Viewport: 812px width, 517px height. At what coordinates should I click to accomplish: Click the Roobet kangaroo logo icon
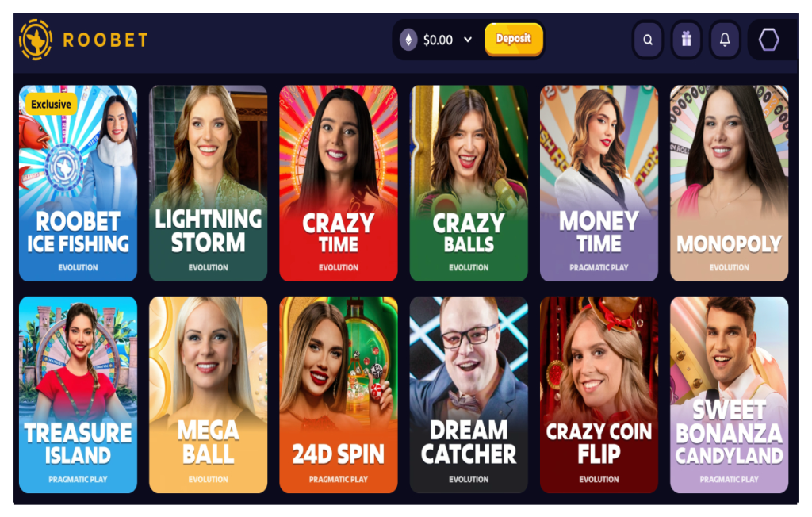pos(36,40)
